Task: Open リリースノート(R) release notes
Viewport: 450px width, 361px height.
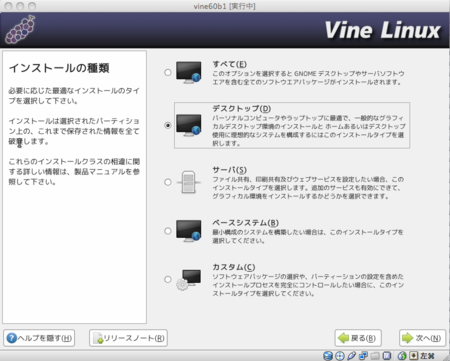Action: (128, 338)
